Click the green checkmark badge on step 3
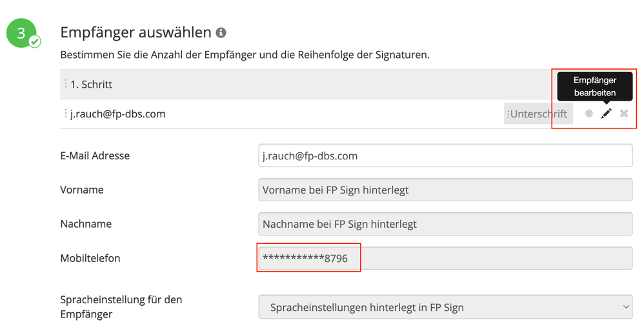The image size is (644, 331). [35, 41]
